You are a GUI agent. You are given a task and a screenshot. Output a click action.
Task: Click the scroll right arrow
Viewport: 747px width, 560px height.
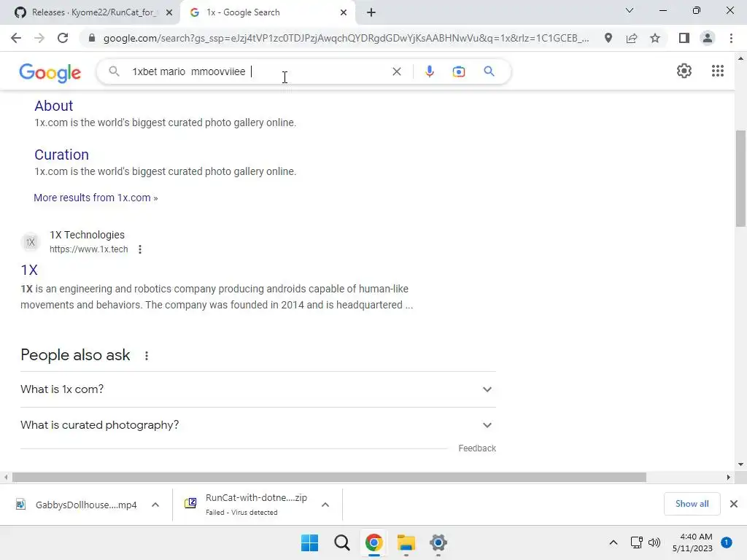[x=729, y=477]
